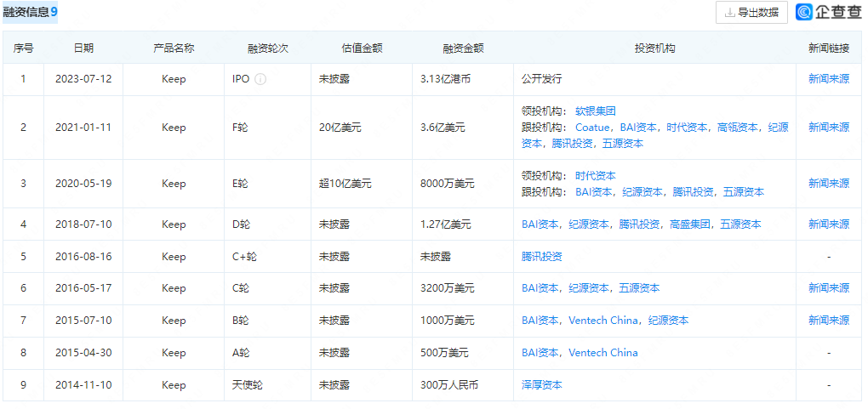
Task: Click BAI资本 in the C轮 3200万美元 row
Action: pos(540,287)
